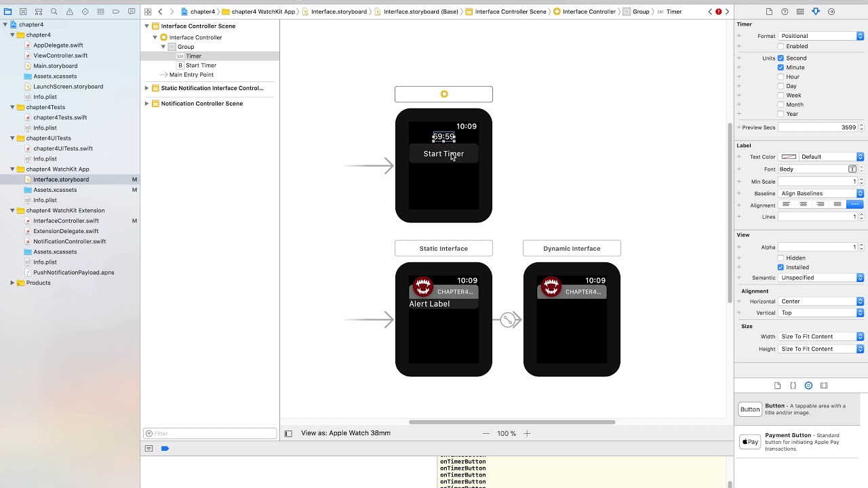The image size is (868, 488).
Task: Click the Preview Secs stepper
Action: point(861,127)
